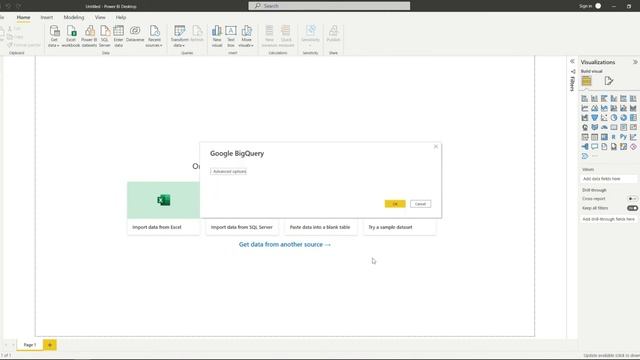Add a new page with the plus button
Screen dimensions: 640x360
pos(50,345)
